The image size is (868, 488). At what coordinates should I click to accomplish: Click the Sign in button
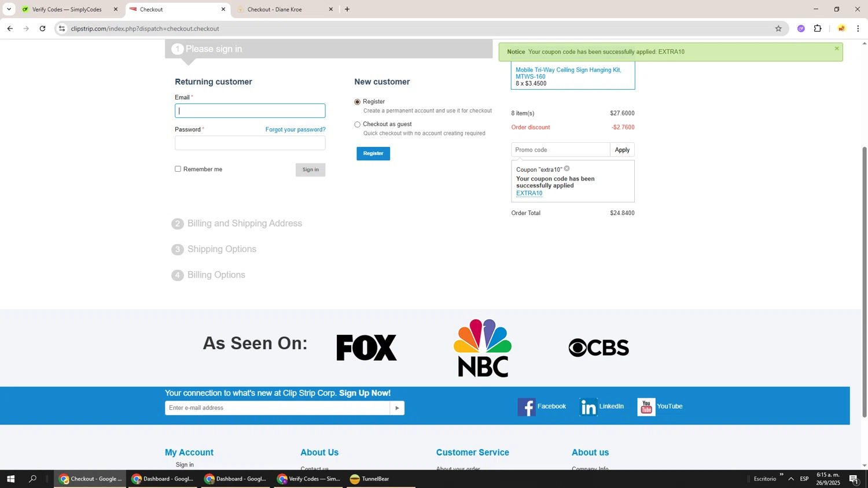310,169
